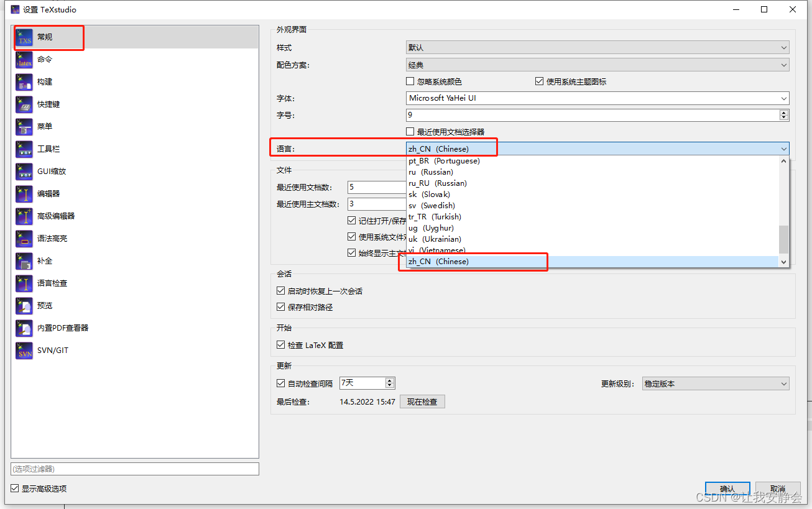Select the 常规 TXS icon in sidebar
The image size is (812, 509).
[24, 37]
